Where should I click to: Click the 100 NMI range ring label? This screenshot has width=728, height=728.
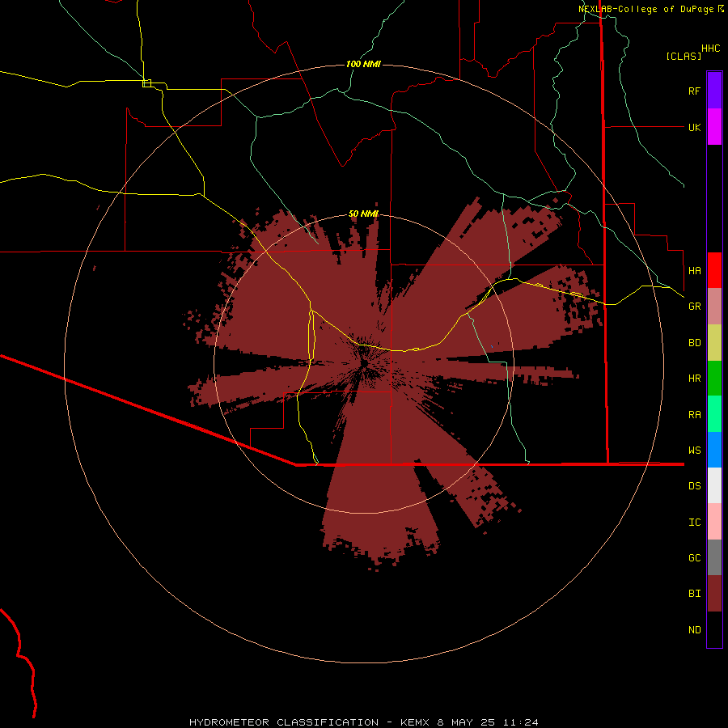coord(363,64)
